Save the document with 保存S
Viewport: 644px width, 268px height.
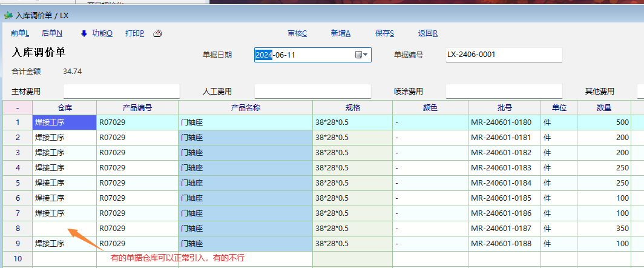384,33
